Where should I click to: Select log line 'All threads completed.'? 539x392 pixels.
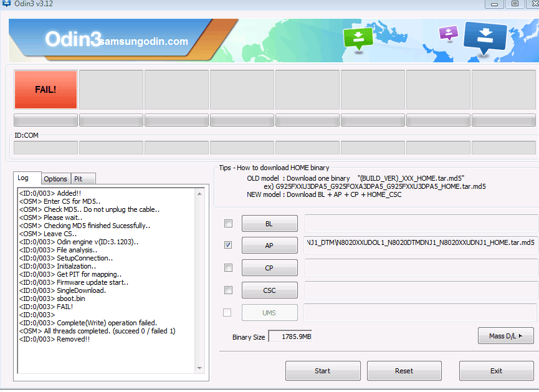97,331
